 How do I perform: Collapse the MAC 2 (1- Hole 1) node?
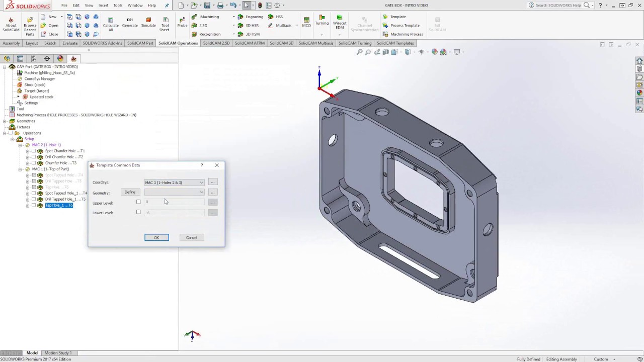coord(21,145)
